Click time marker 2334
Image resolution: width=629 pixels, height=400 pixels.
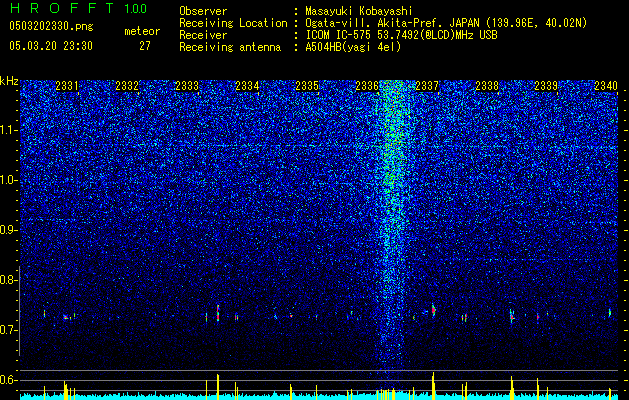point(247,86)
